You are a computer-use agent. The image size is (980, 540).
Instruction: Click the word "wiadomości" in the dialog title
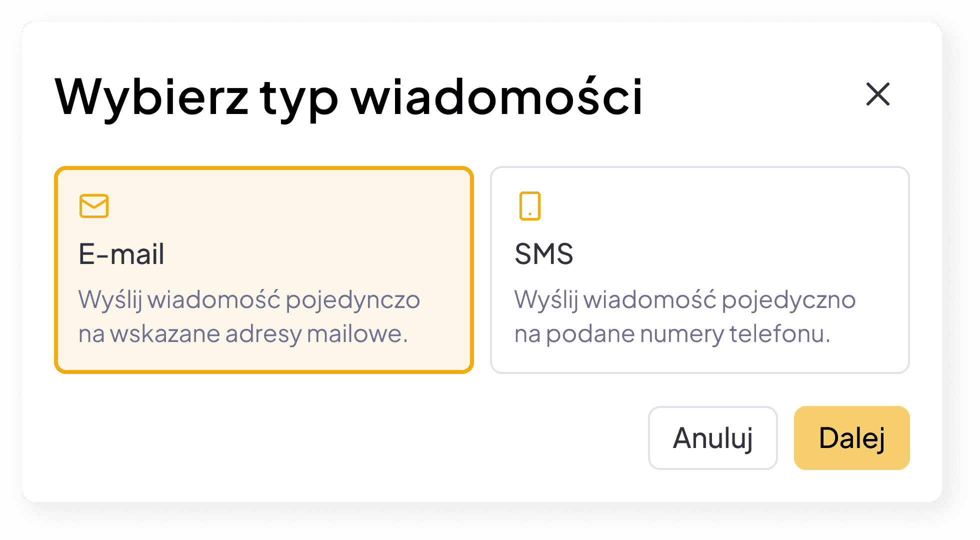[x=496, y=97]
